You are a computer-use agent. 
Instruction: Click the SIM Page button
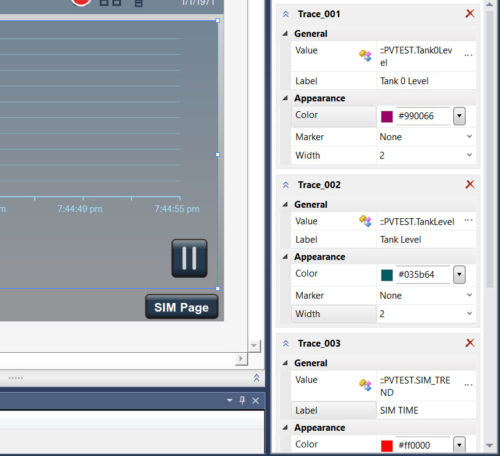(x=182, y=307)
